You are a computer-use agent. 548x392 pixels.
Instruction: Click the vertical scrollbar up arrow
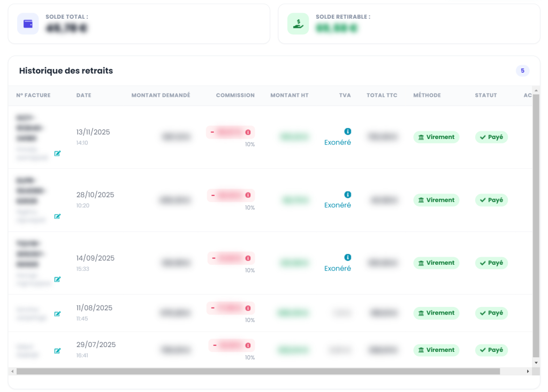(536, 90)
